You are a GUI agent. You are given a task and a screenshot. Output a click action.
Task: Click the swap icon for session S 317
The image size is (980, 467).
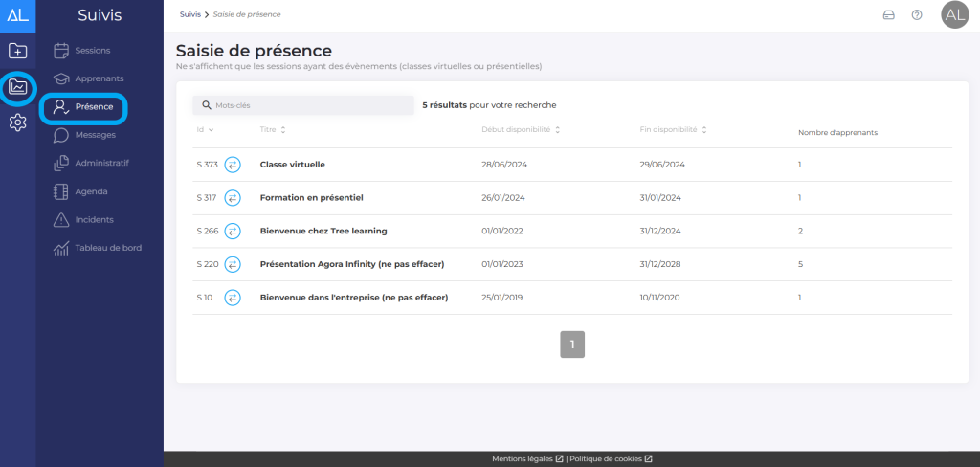233,198
